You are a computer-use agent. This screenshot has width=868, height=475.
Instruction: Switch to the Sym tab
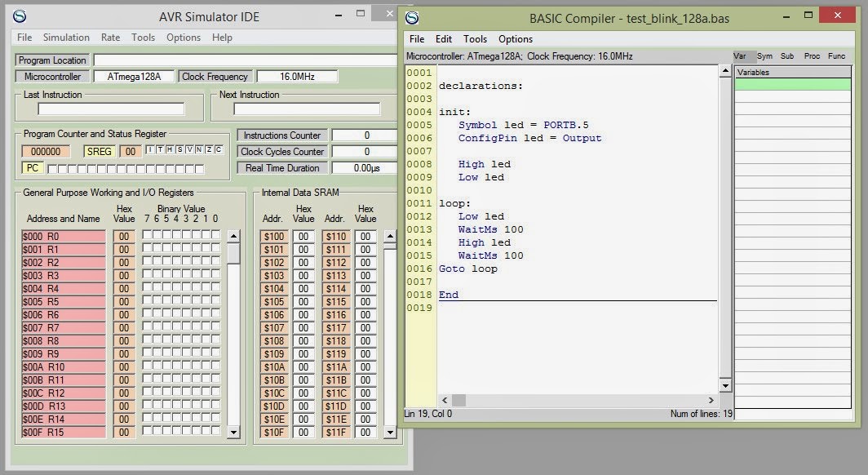[x=764, y=56]
